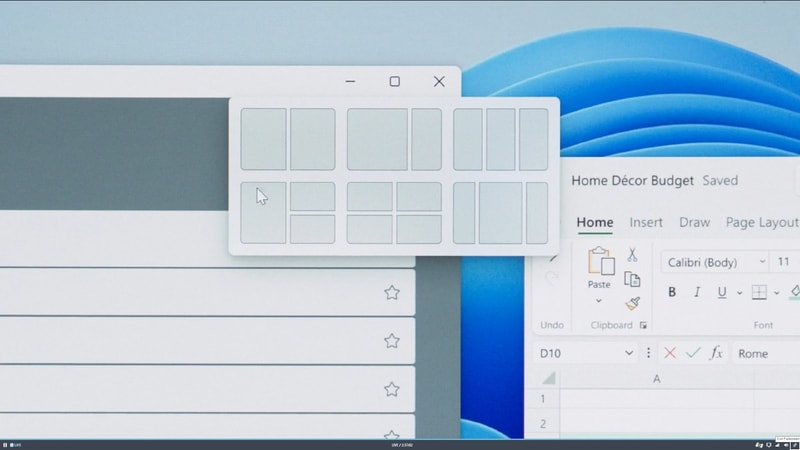Snap window to left half, two-column layout

pos(263,139)
